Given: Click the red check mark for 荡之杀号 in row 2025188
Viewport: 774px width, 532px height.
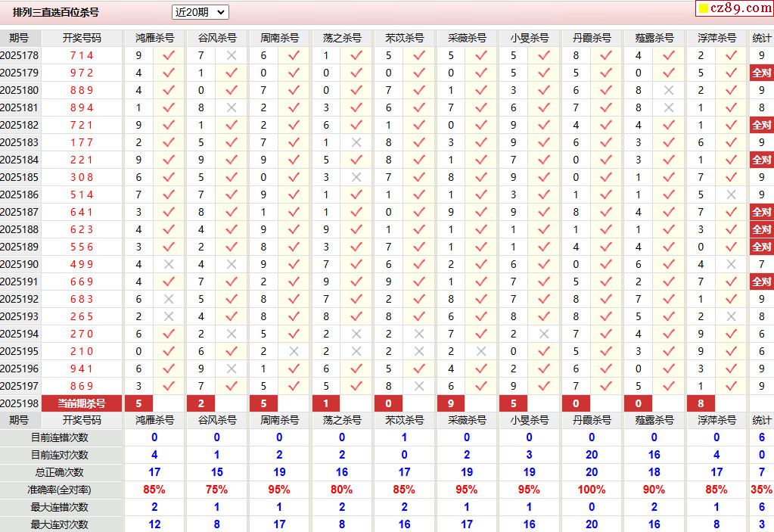Looking at the screenshot, I should coord(356,229).
